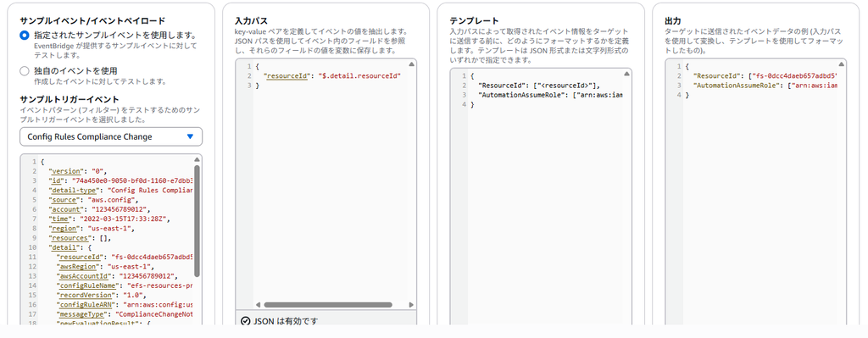Click the "awsRegion" line in sample event

(104, 267)
